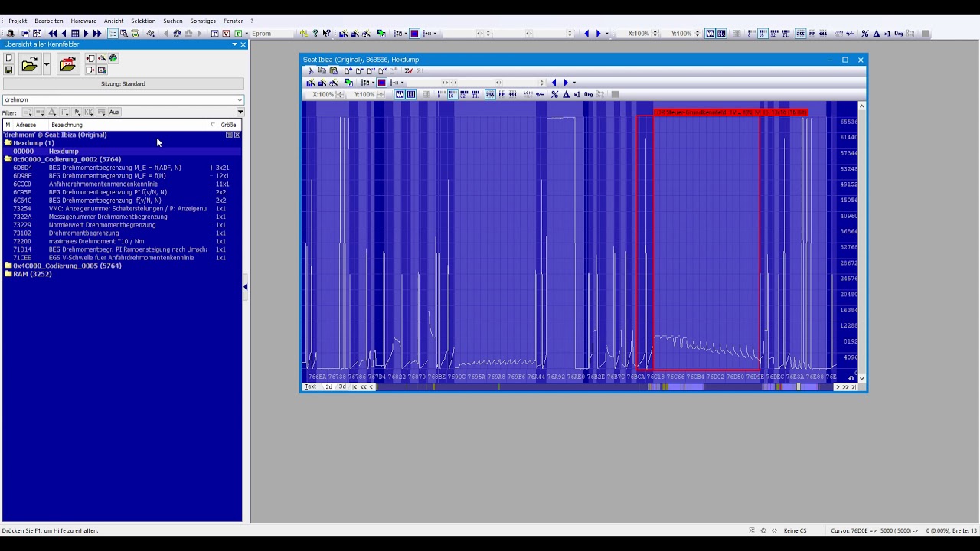The image size is (980, 551).
Task: Collapse the 0c6C000_Codierung_0002 folder
Action: [8, 159]
